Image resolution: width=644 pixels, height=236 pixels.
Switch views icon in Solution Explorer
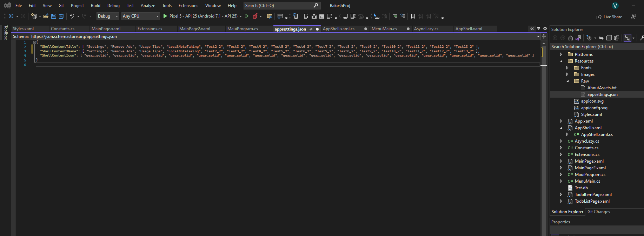tap(578, 38)
